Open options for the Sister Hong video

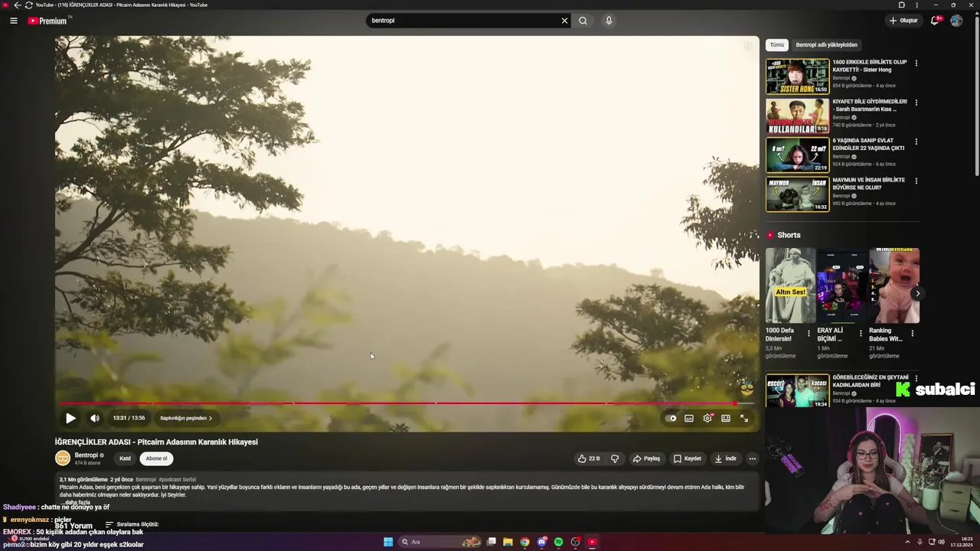tap(916, 63)
